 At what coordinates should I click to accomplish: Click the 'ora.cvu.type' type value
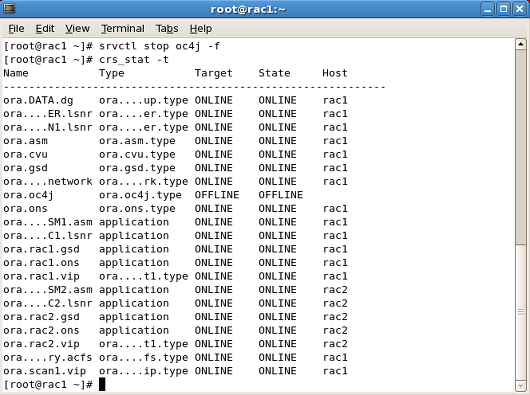point(137,154)
